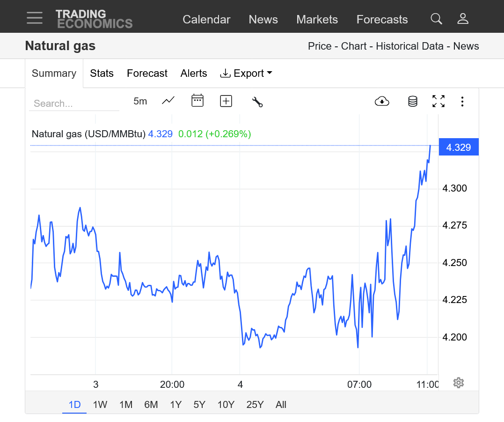Go to Markets in top navigation
Viewport: 504px width, 422px height.
[x=317, y=19]
